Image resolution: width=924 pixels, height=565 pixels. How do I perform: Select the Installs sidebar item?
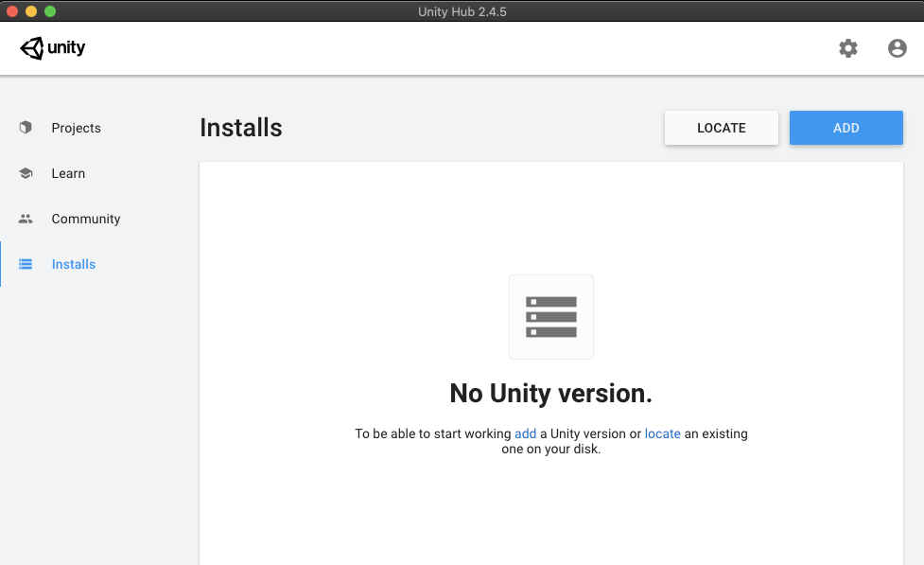point(74,264)
